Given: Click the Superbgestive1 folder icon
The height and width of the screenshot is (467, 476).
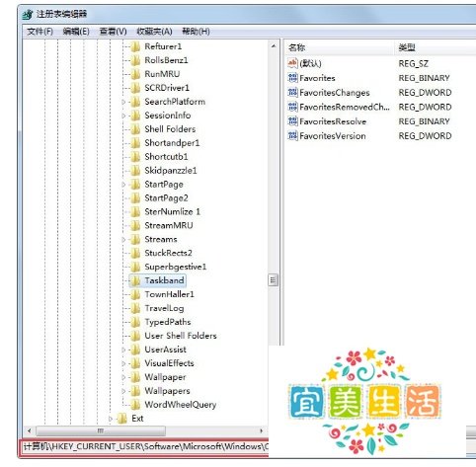Looking at the screenshot, I should (135, 267).
